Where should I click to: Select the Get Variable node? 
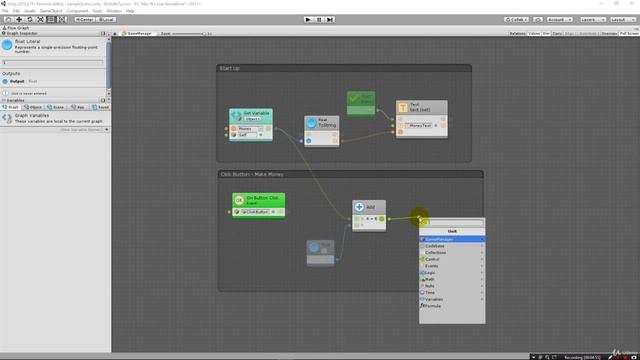click(x=251, y=124)
